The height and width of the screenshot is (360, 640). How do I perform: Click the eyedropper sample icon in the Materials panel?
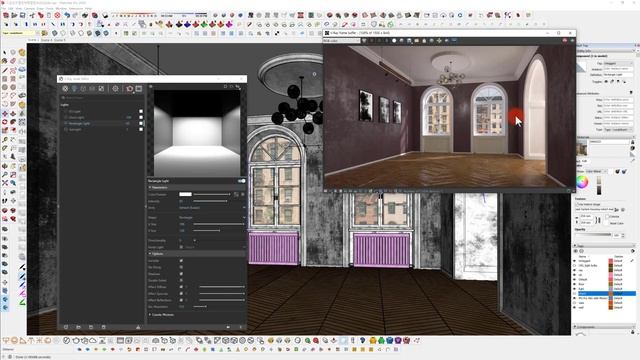point(632,161)
